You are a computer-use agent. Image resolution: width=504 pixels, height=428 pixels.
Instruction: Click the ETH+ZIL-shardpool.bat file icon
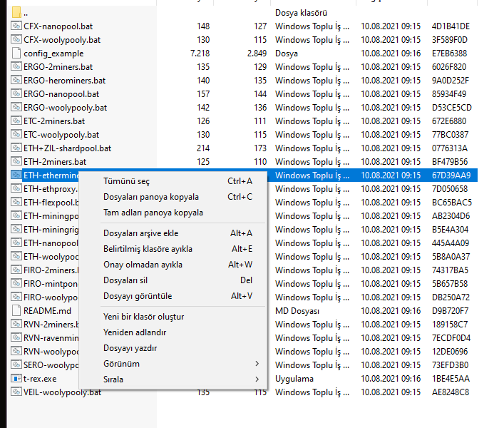click(16, 148)
